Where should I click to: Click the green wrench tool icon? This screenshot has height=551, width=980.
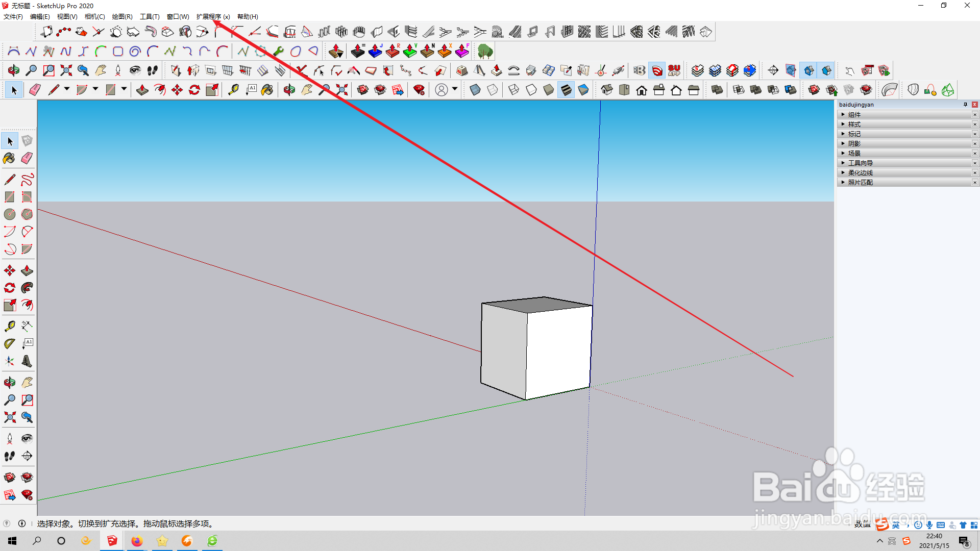[278, 51]
